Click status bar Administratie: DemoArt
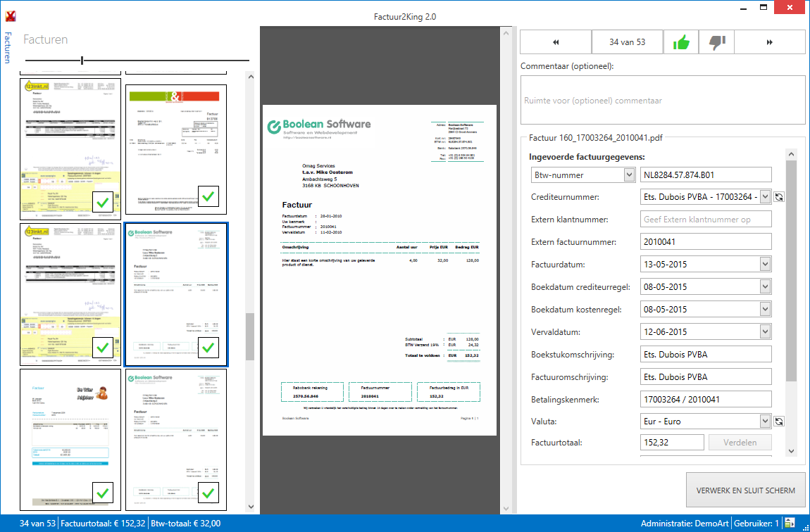The image size is (810, 532). click(685, 524)
